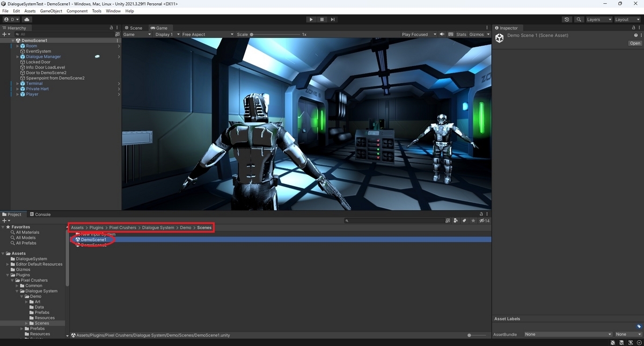The width and height of the screenshot is (644, 346).
Task: Expand the Dialogue Manager hierarchy item
Action: pyautogui.click(x=18, y=57)
